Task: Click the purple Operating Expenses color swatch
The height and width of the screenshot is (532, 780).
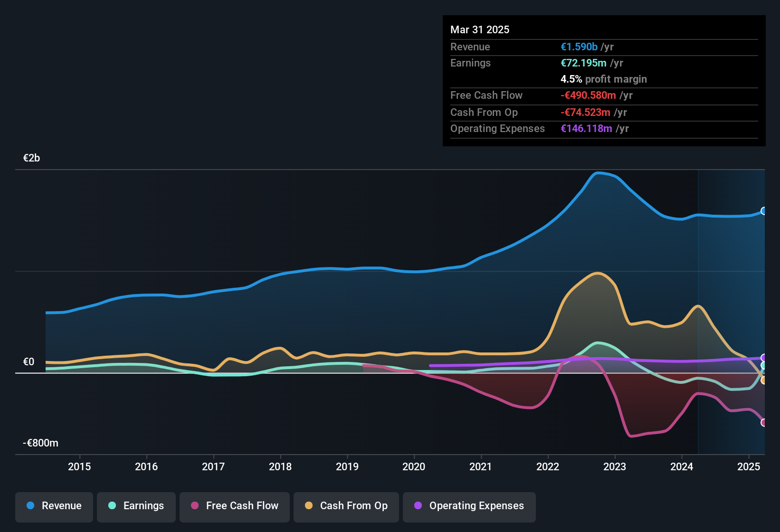Action: tap(418, 506)
